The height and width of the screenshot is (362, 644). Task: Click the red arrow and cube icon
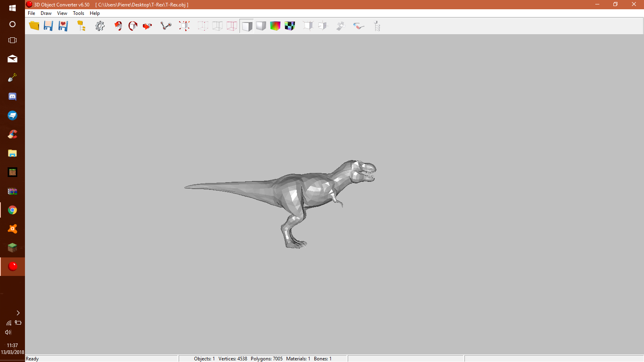tap(147, 26)
